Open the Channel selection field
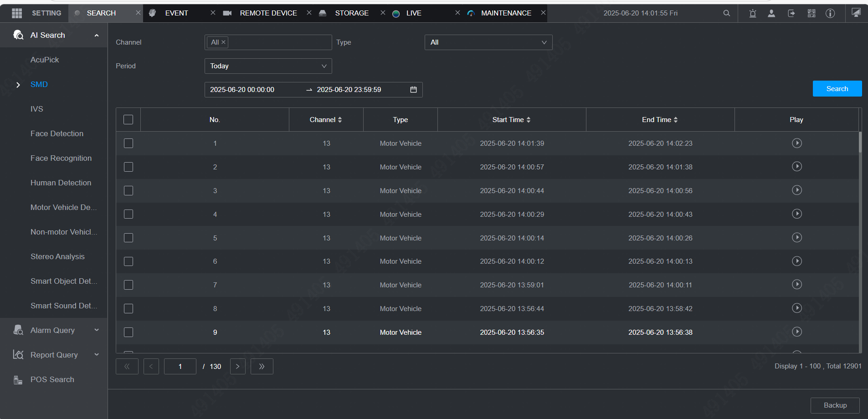 tap(268, 42)
